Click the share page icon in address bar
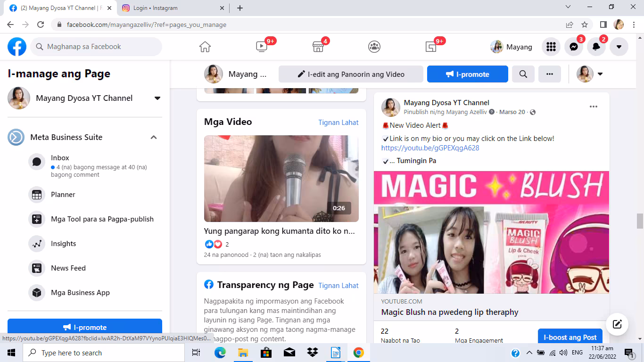This screenshot has height=362, width=644. tap(570, 25)
